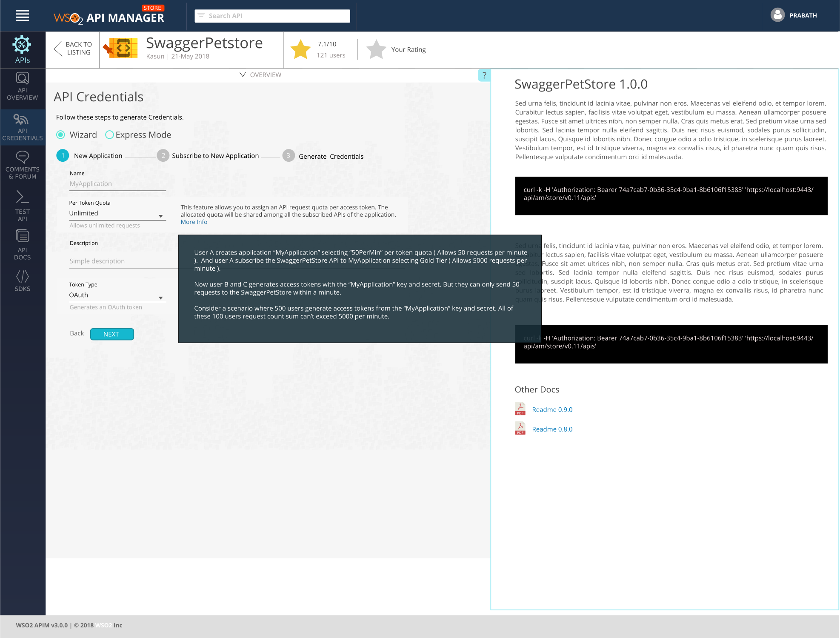840x638 pixels.
Task: Select the Wizard radio button
Action: point(61,135)
